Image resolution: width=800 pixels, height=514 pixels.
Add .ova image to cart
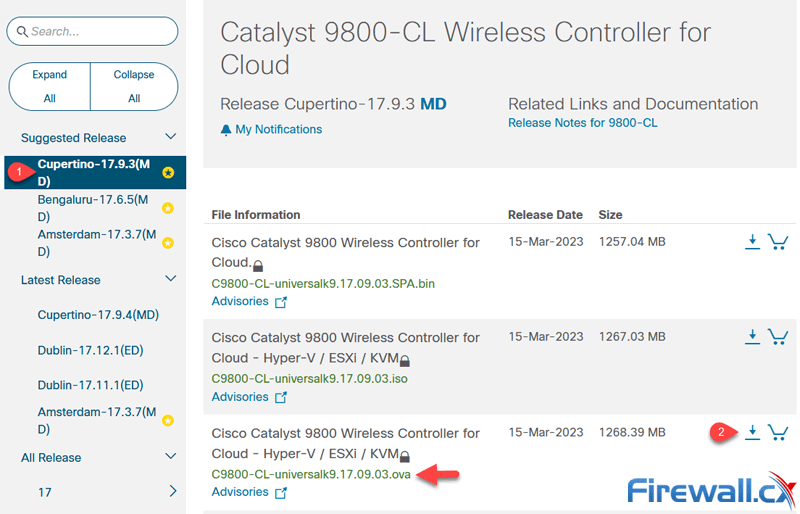[x=777, y=432]
